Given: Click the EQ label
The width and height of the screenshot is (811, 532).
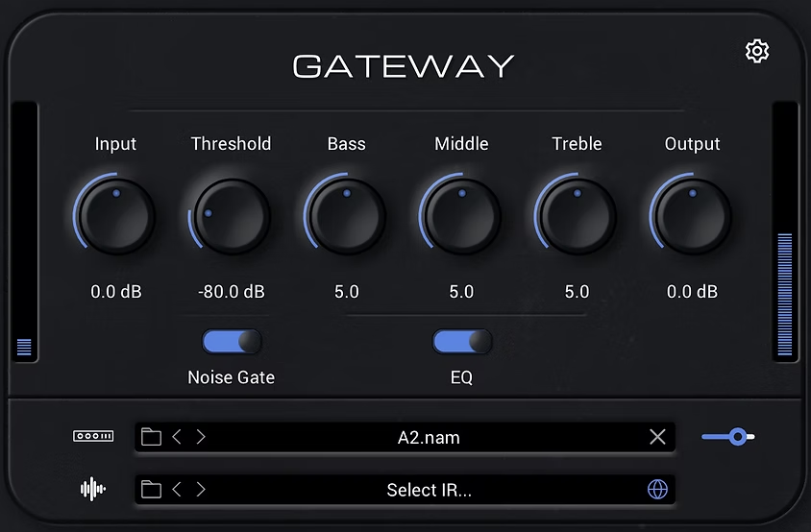Looking at the screenshot, I should [461, 377].
